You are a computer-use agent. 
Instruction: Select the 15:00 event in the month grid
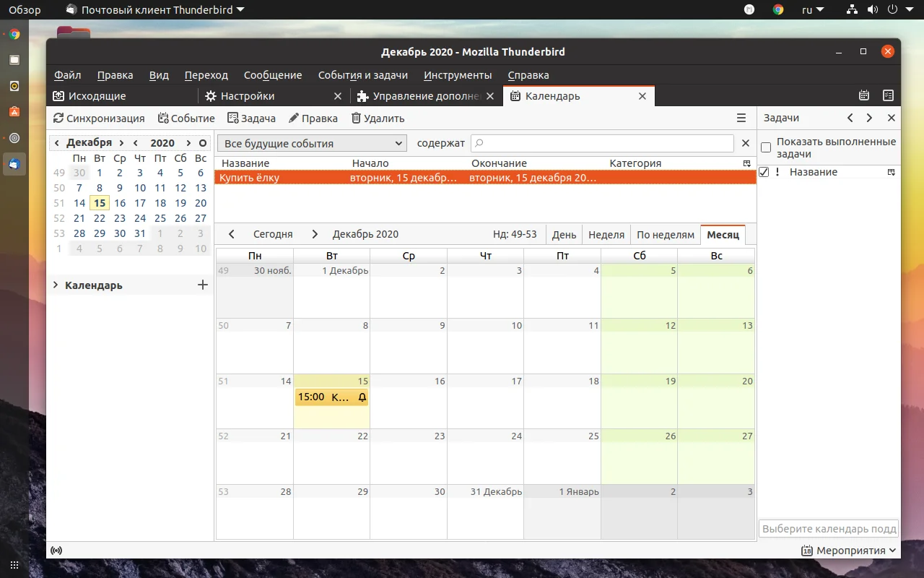[332, 397]
